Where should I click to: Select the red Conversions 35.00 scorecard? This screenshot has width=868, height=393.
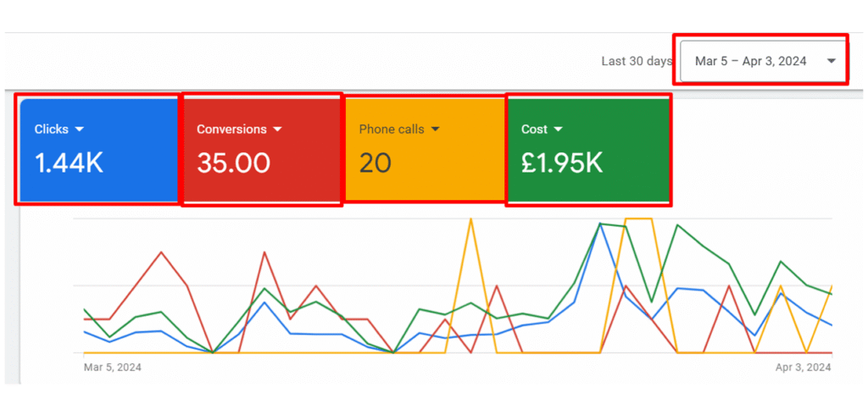[263, 150]
